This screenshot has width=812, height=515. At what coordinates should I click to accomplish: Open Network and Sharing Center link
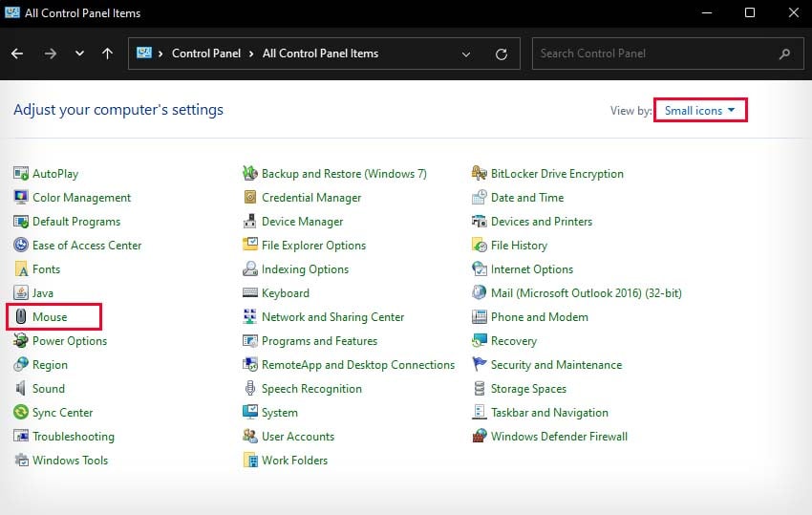click(x=332, y=317)
